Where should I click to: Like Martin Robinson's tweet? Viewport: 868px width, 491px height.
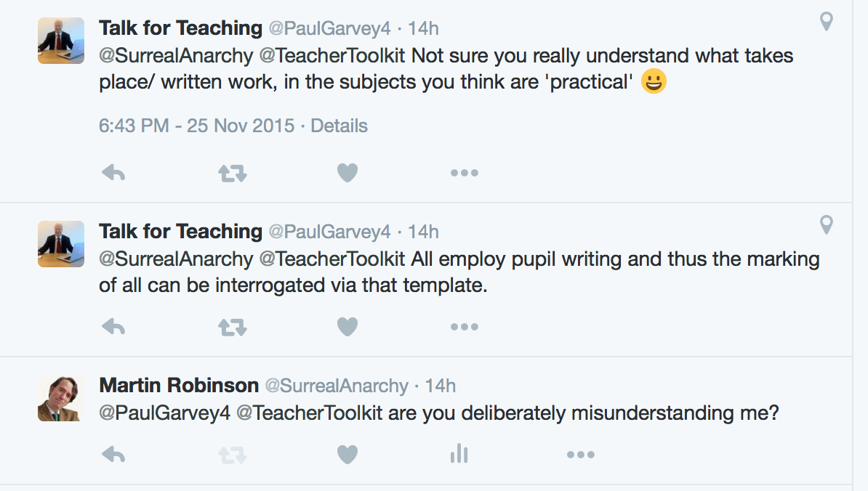click(347, 453)
